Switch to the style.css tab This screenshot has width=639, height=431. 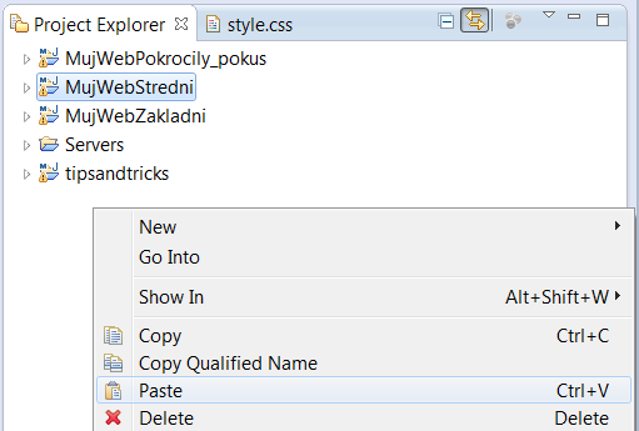point(258,22)
